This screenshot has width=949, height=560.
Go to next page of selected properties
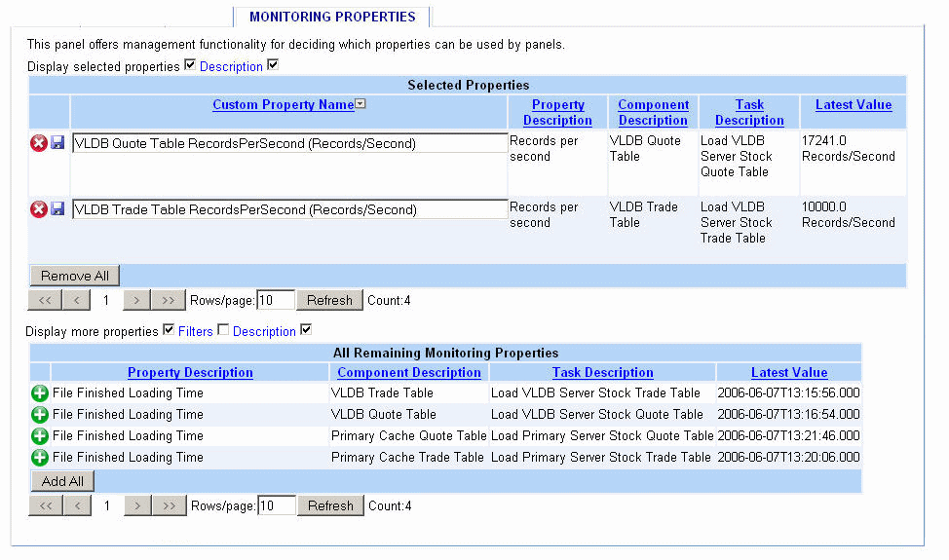[x=136, y=300]
